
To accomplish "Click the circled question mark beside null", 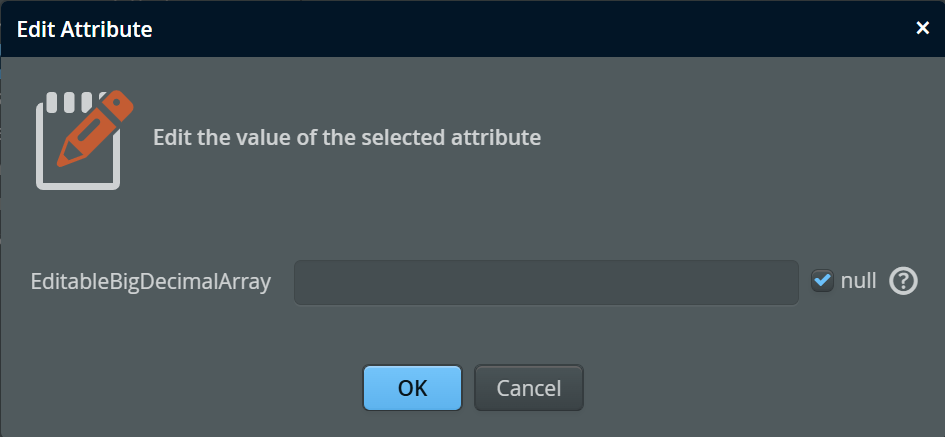I will click(903, 282).
